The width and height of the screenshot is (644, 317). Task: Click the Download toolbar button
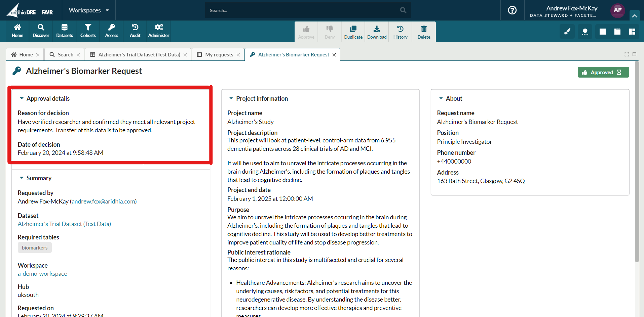(377, 32)
